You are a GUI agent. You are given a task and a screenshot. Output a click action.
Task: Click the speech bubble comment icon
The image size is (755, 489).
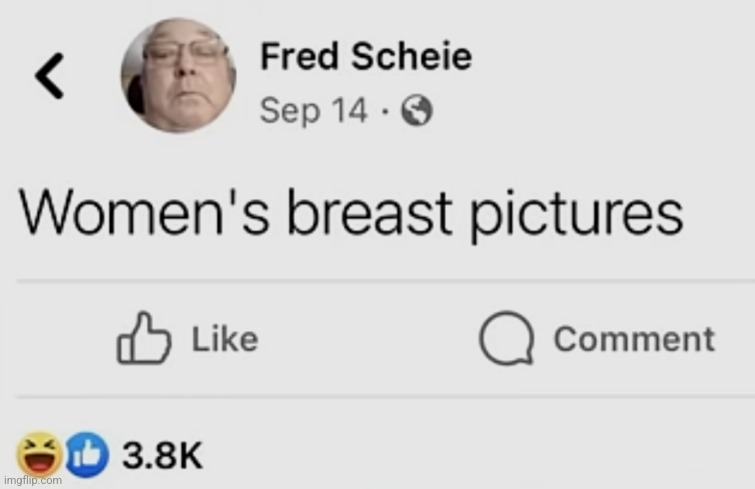(507, 338)
